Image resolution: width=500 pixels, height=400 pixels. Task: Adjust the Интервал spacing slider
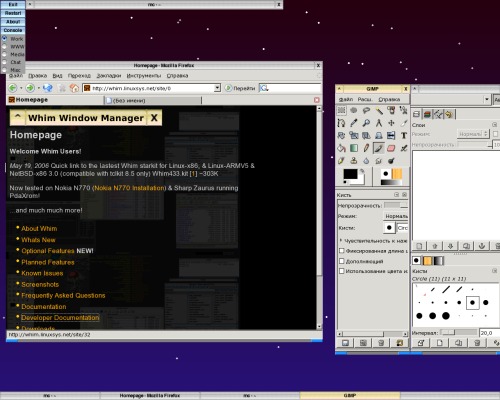[458, 332]
